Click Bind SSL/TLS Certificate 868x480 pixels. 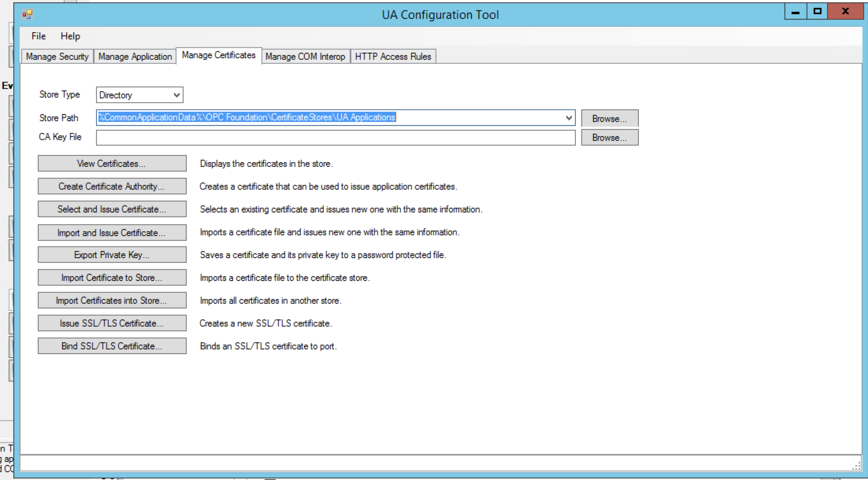(x=112, y=346)
